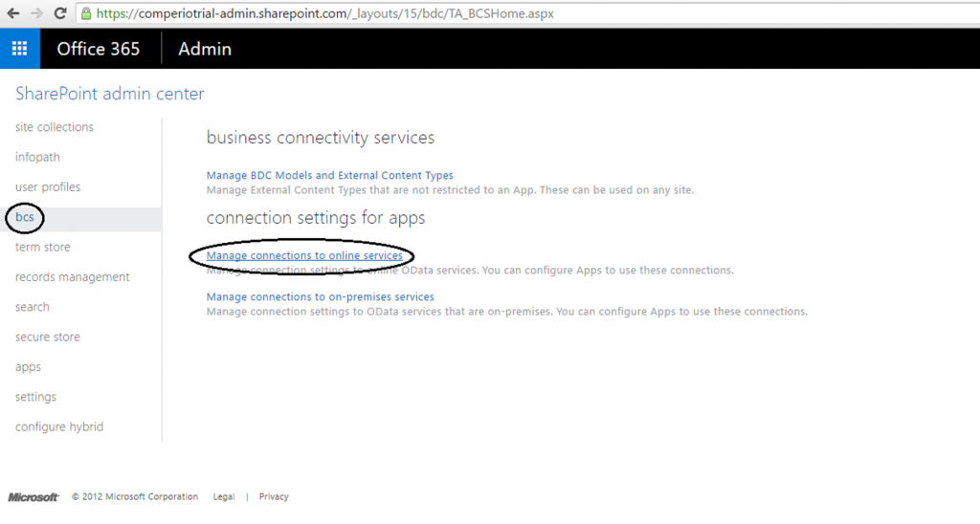This screenshot has width=980, height=524.
Task: Open configure hybrid in the sidebar
Action: 59,426
